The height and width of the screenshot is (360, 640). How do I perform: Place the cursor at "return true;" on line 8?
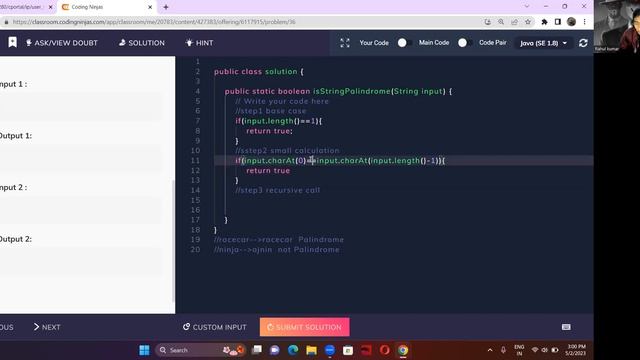click(x=269, y=131)
